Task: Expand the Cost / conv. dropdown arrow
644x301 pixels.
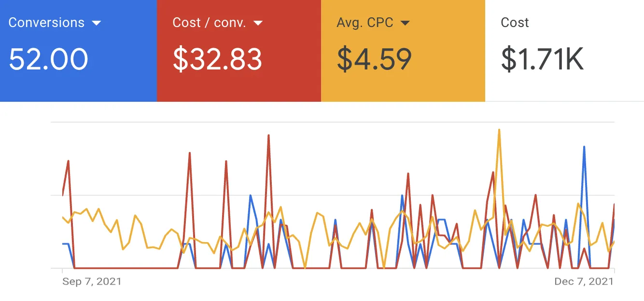Action: click(258, 23)
